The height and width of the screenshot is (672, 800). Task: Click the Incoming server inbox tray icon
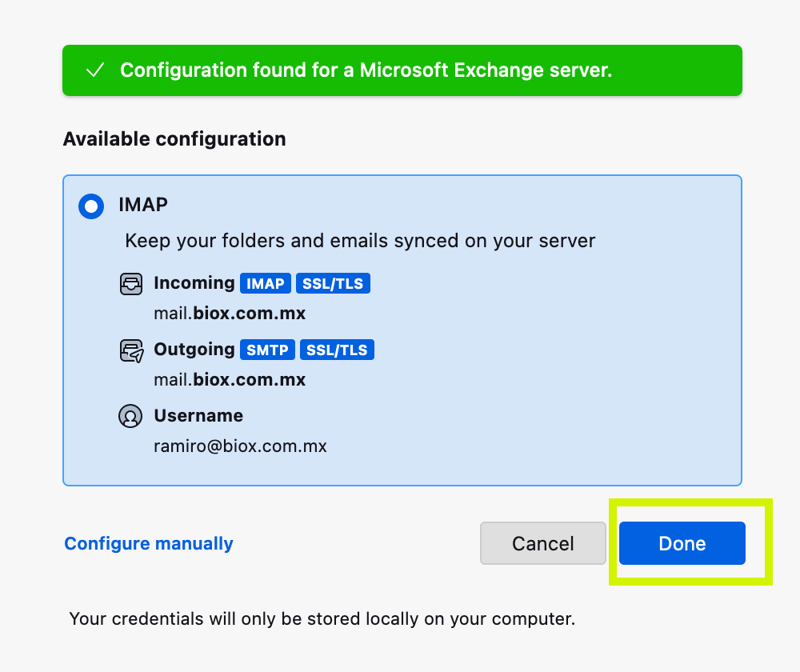pyautogui.click(x=130, y=284)
